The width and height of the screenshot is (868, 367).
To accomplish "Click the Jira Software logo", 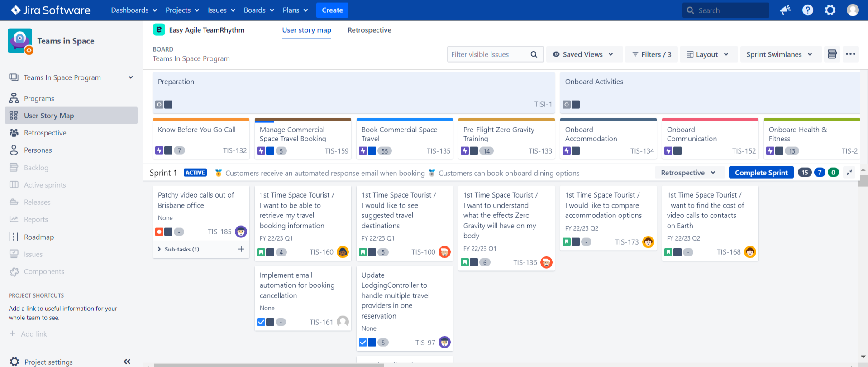I will pos(51,10).
